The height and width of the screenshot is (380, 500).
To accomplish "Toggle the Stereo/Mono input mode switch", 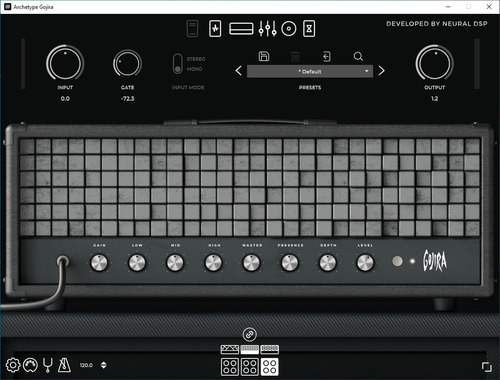I will click(x=178, y=64).
